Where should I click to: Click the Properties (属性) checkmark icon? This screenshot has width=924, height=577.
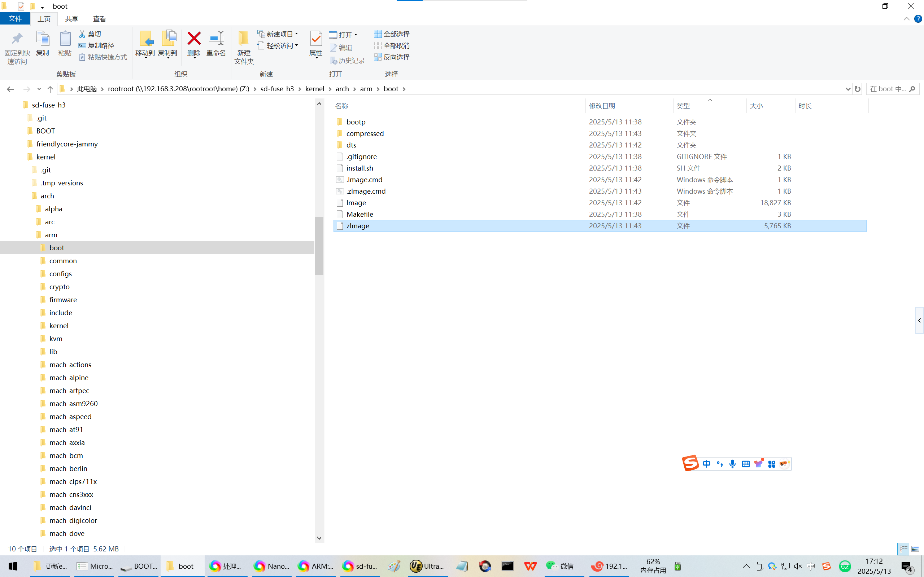point(316,39)
